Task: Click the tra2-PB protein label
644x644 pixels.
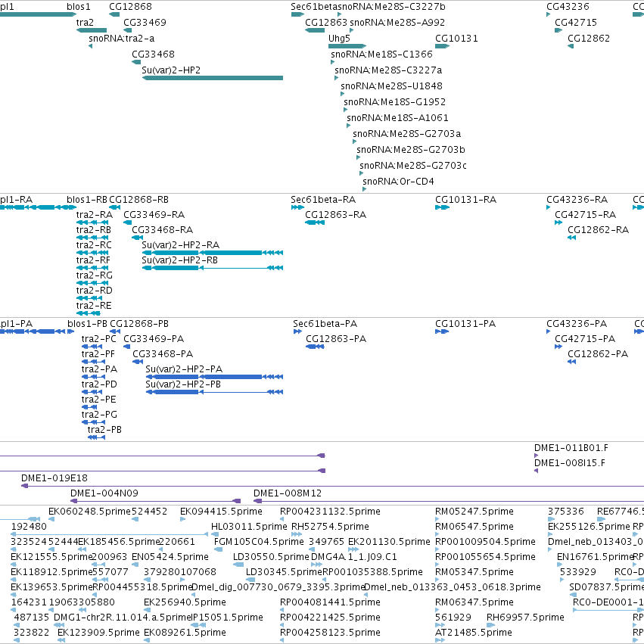Action: click(104, 430)
